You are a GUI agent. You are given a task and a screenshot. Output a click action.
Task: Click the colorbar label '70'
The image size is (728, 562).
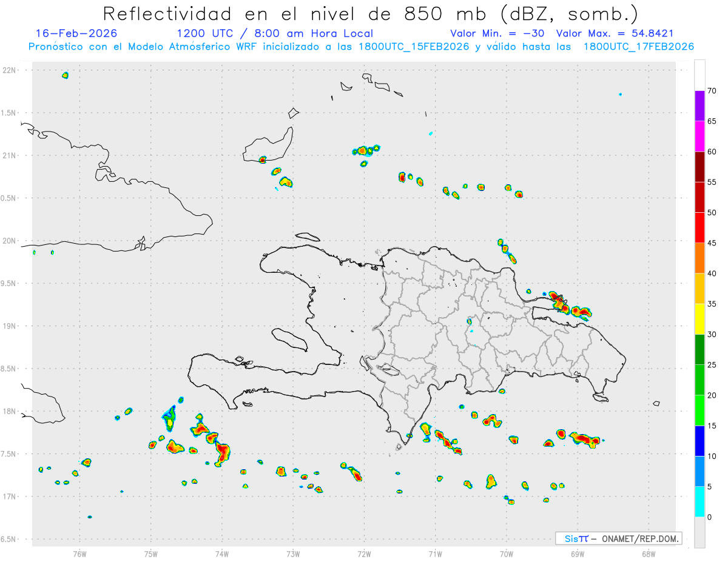pos(712,91)
